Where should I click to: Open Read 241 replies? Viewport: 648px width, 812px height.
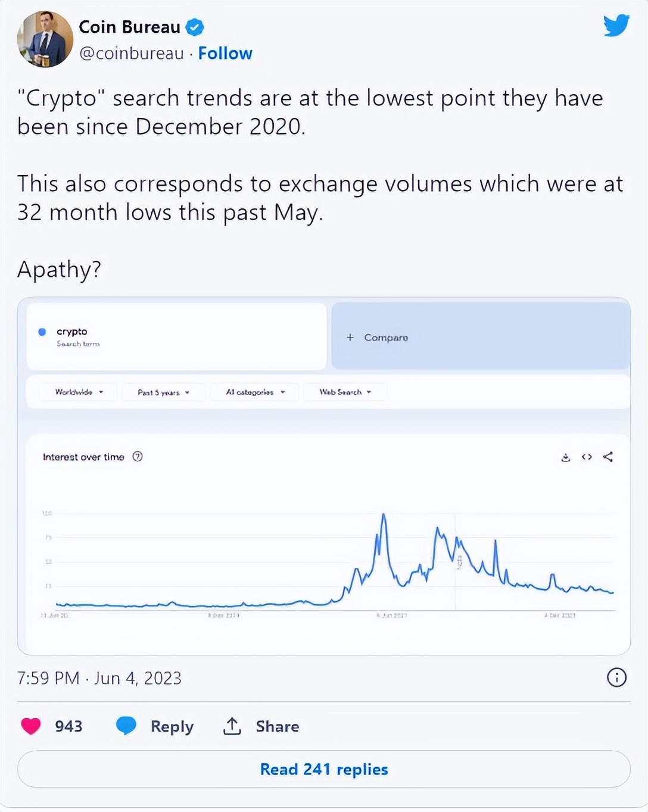[x=323, y=769]
